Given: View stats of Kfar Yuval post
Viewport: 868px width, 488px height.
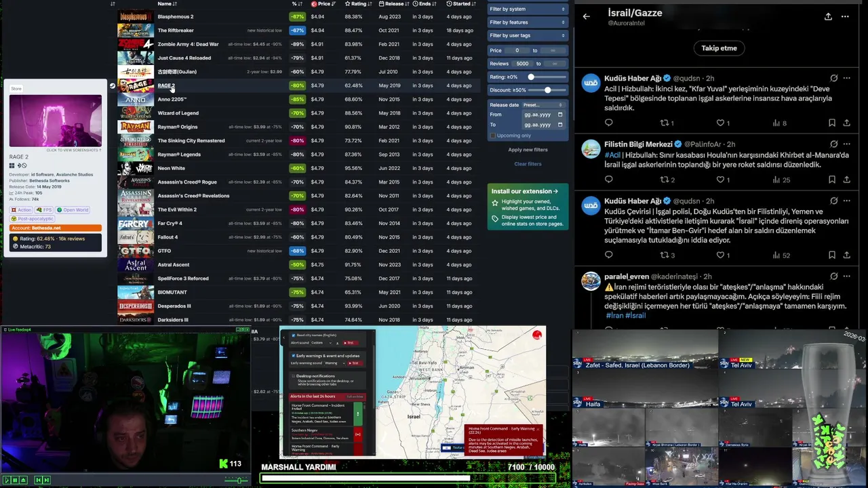Looking at the screenshot, I should coord(780,123).
